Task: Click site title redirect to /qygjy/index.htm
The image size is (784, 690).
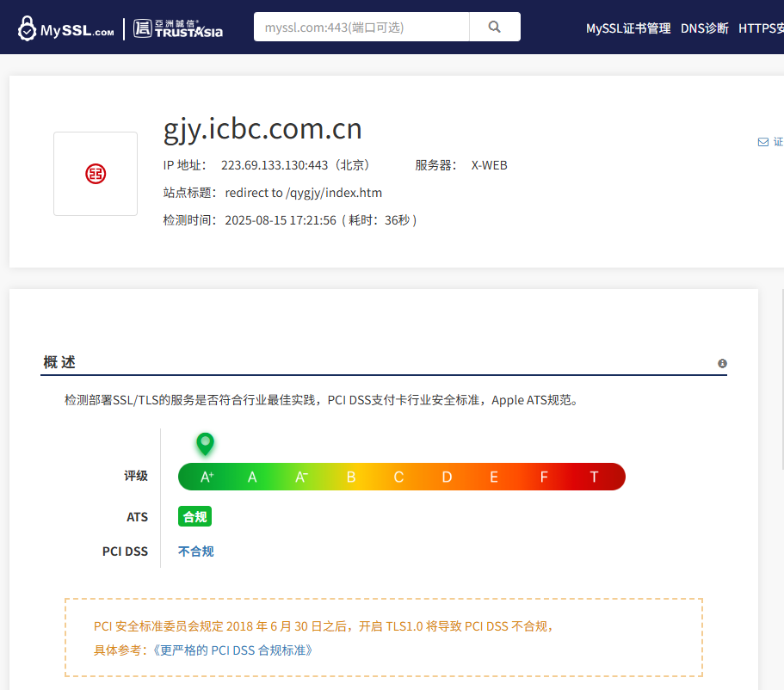Action: click(304, 193)
